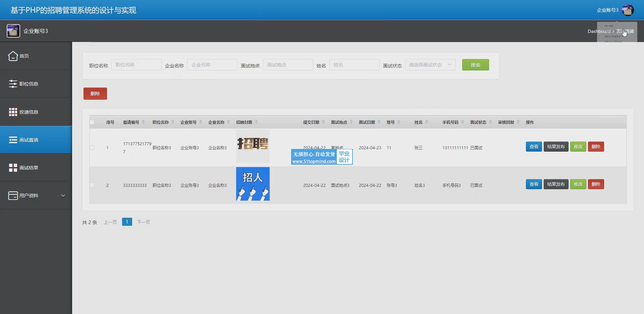Open 投递信息 menu item
The height and width of the screenshot is (314, 644).
point(36,112)
